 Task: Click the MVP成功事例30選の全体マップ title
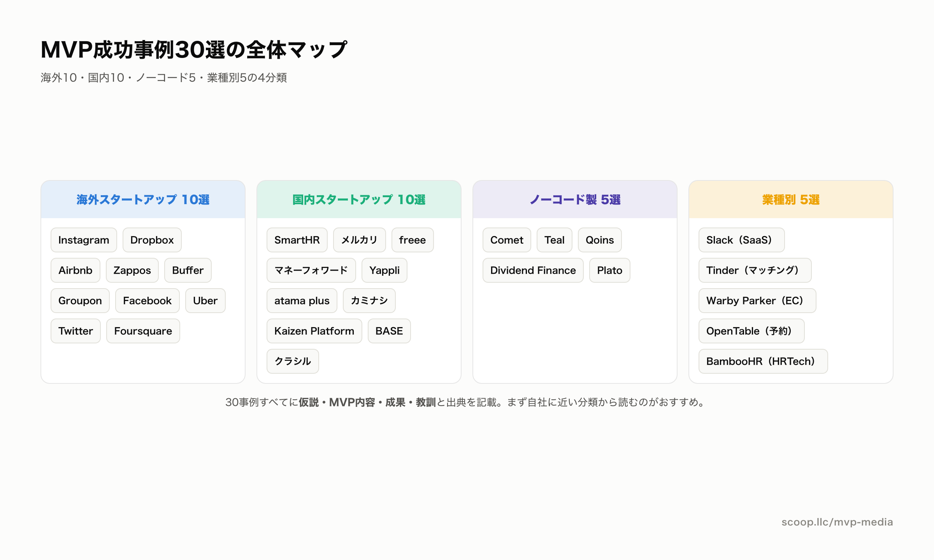click(x=194, y=50)
